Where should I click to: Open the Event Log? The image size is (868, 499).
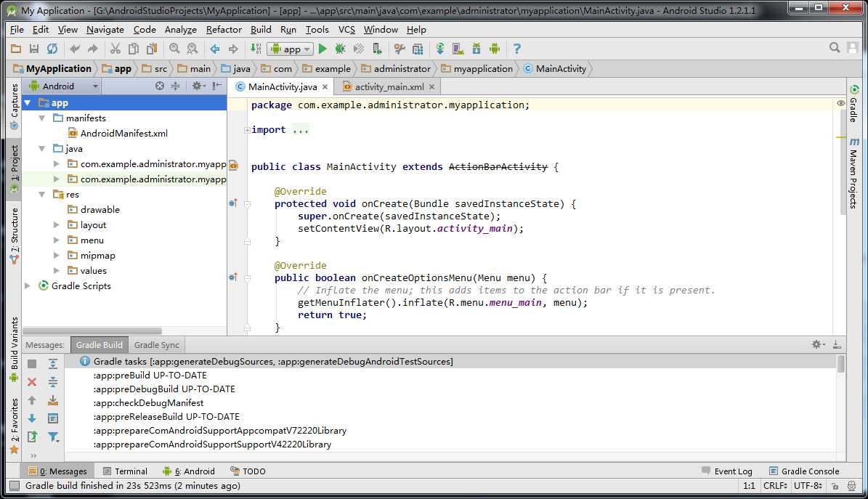727,471
